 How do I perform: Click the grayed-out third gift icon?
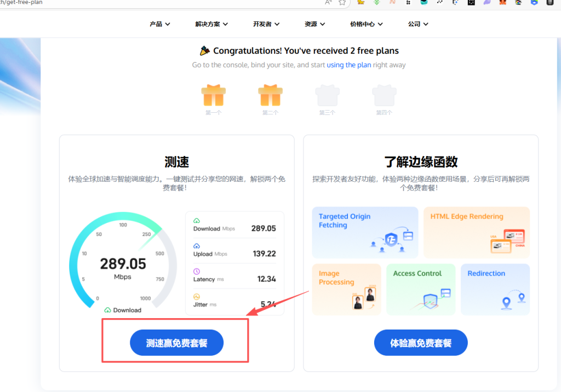coord(327,96)
